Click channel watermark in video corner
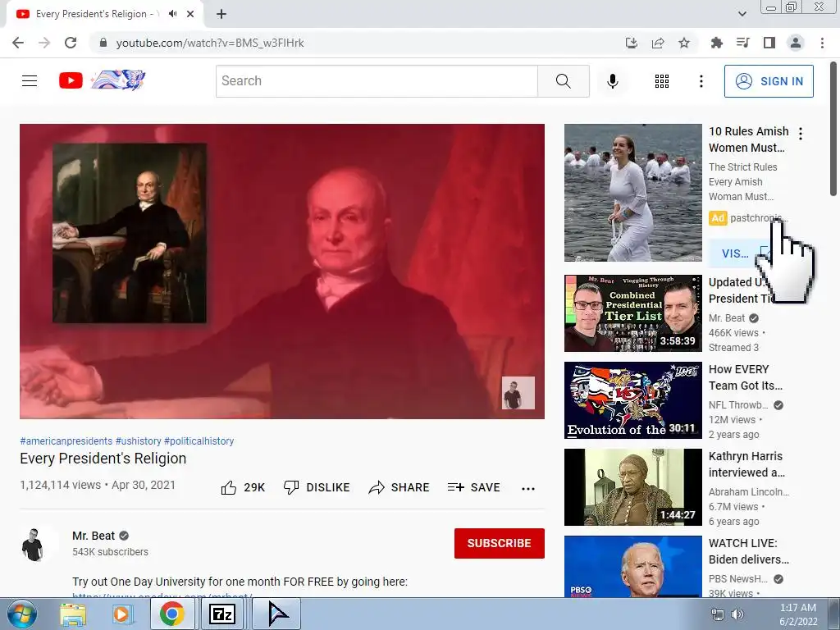This screenshot has width=840, height=630. (x=518, y=393)
